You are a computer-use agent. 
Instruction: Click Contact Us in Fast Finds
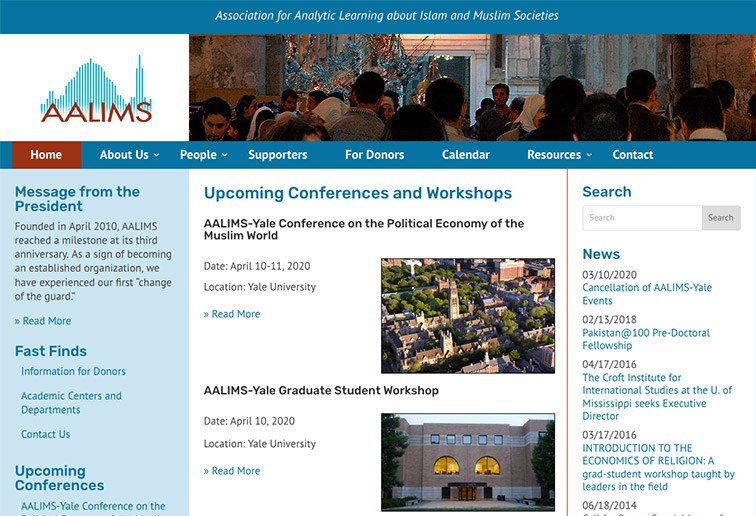tap(45, 435)
